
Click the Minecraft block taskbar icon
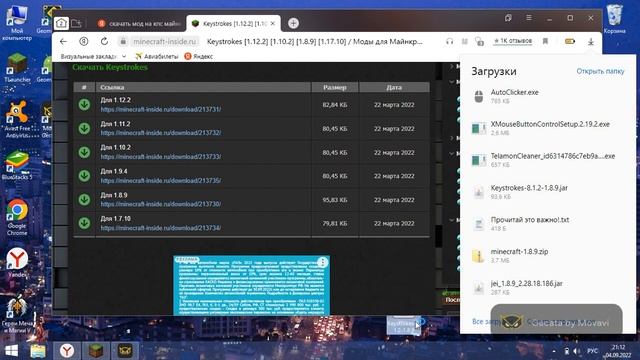point(96,351)
